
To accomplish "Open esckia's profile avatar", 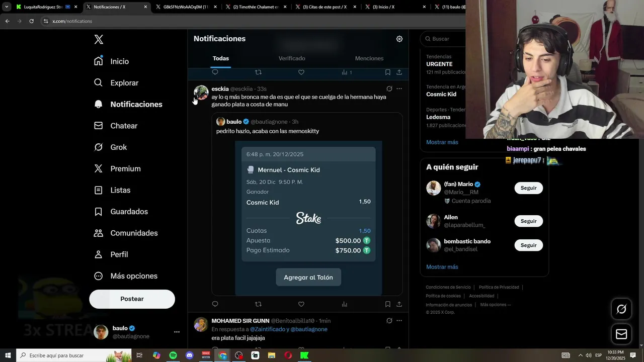I will [201, 93].
